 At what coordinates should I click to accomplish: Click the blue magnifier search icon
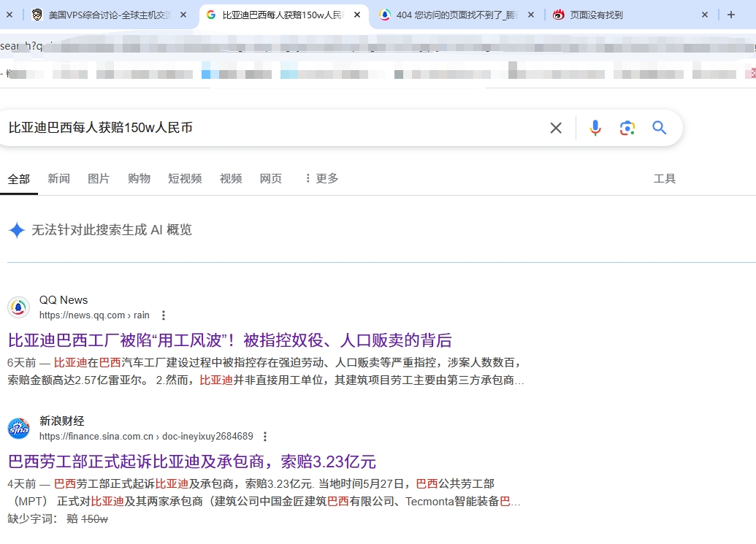[659, 128]
